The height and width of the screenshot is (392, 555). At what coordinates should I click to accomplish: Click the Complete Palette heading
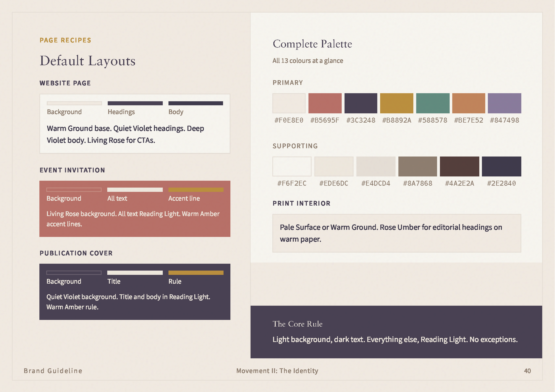(312, 44)
